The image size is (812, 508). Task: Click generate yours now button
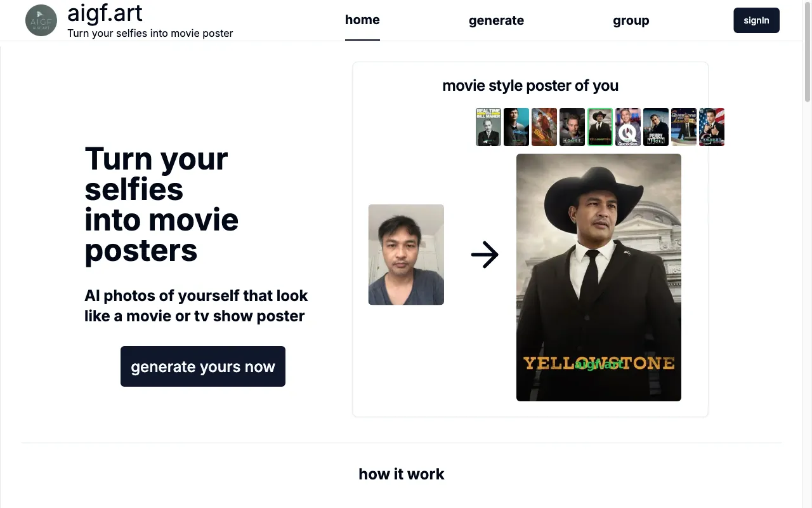point(203,366)
